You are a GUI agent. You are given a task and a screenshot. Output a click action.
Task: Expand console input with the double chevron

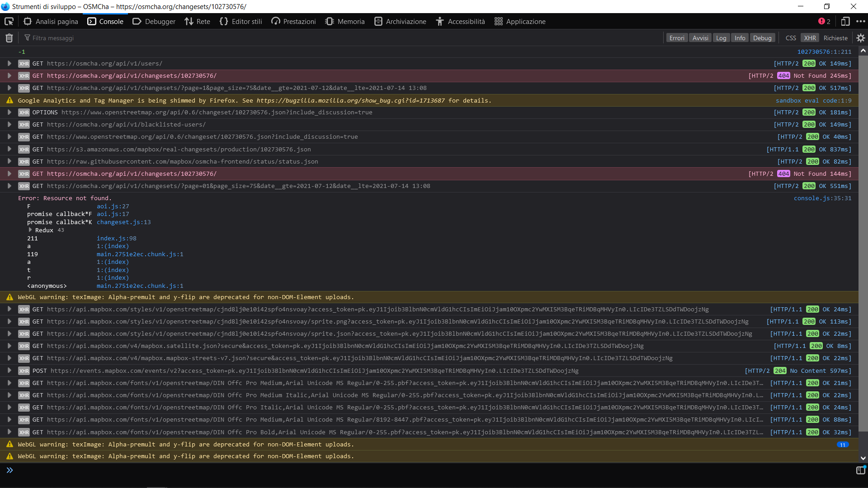point(9,470)
